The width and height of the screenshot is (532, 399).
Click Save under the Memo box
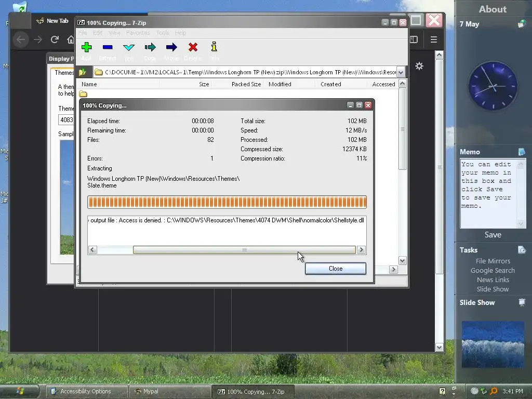(493, 234)
